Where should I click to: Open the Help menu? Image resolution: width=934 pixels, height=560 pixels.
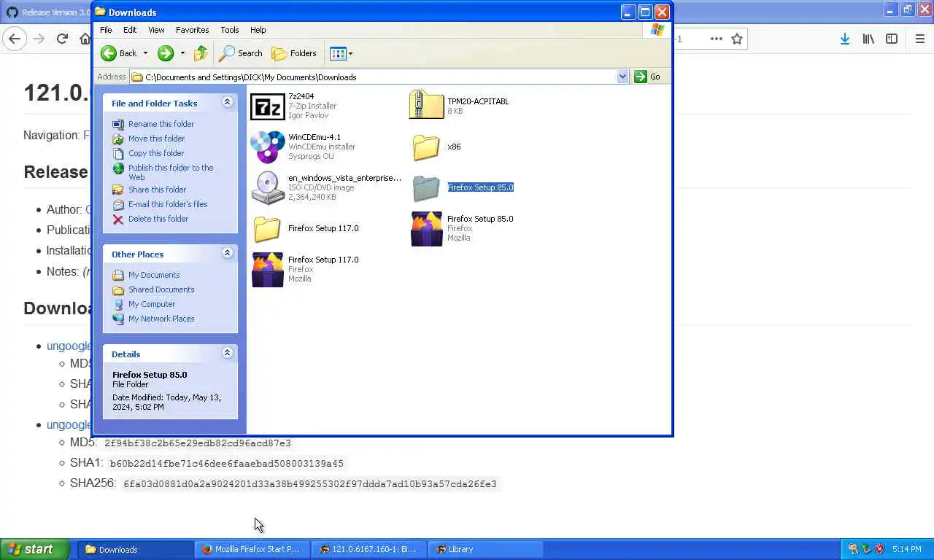click(x=258, y=30)
